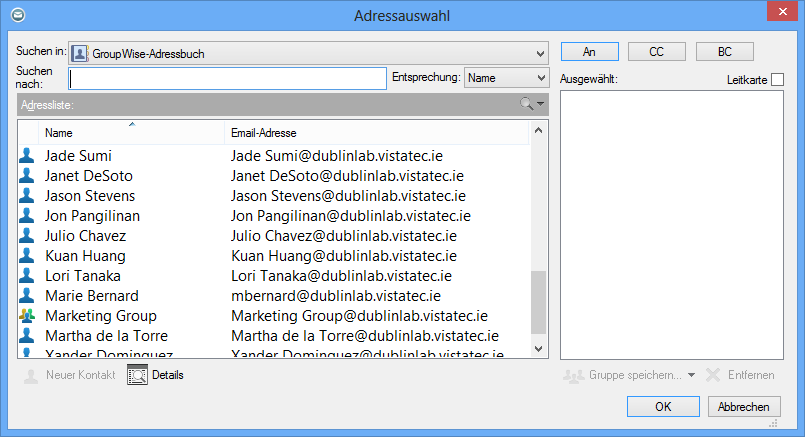Image resolution: width=805 pixels, height=437 pixels.
Task: Click scrollbar down arrow of address list
Action: point(538,349)
